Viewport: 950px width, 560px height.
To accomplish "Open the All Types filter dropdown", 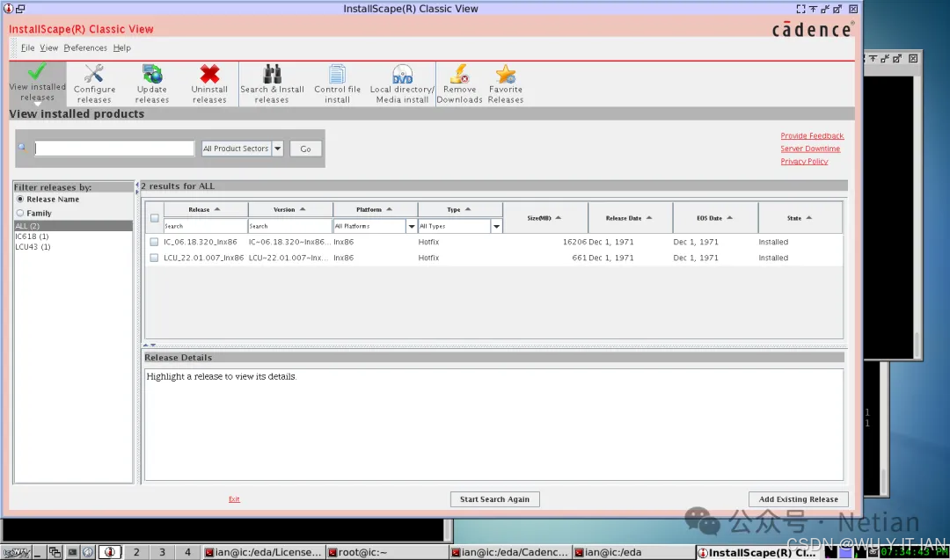I will [x=496, y=226].
